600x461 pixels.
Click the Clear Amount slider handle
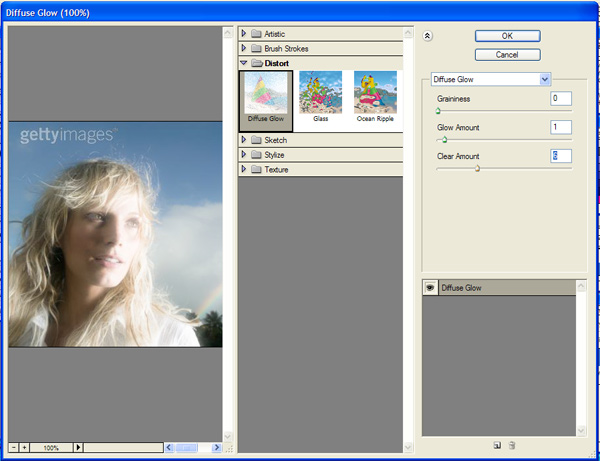coord(477,169)
